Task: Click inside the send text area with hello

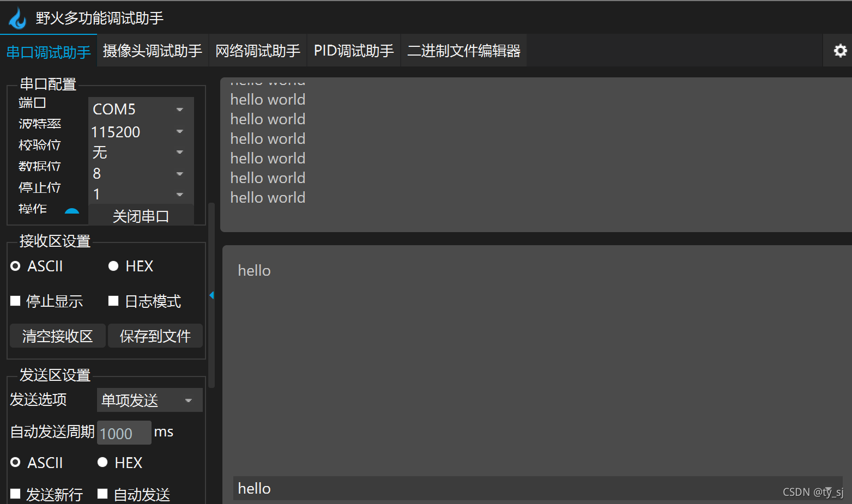Action: point(537,360)
